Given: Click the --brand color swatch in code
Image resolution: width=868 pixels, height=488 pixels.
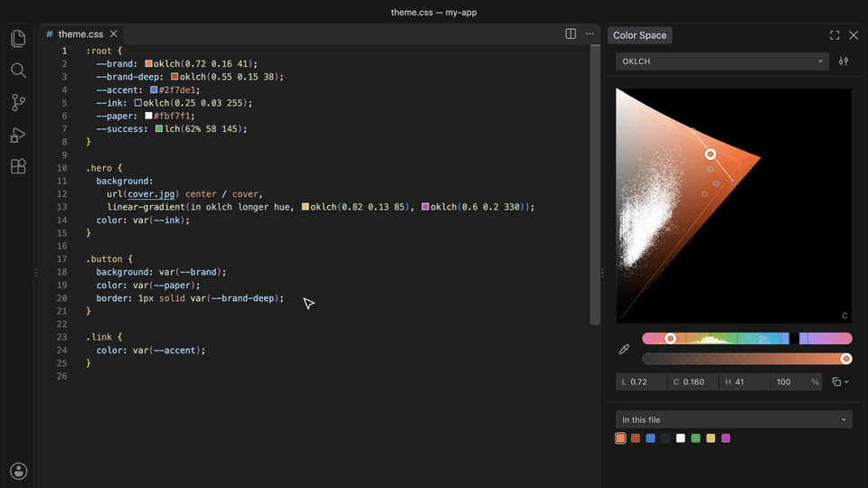Looking at the screenshot, I should [148, 63].
